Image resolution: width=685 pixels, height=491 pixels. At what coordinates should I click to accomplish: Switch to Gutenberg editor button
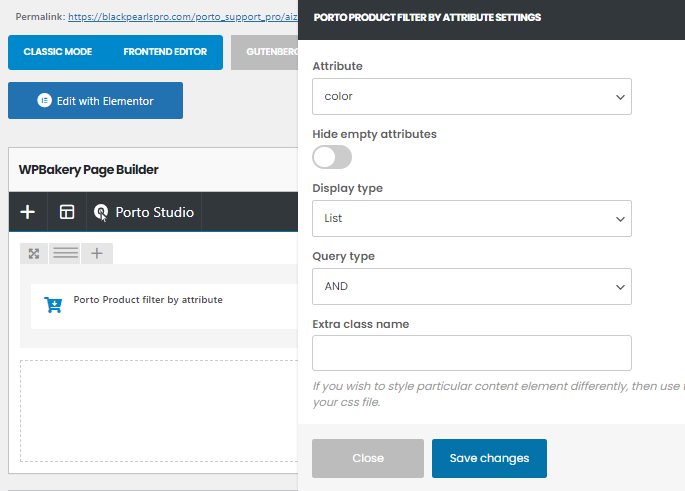[265, 52]
